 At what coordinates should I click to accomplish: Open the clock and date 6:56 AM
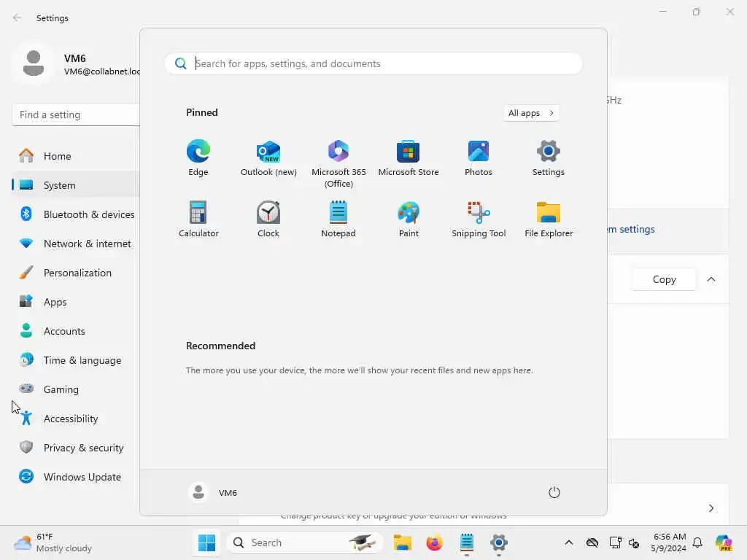[x=669, y=542]
